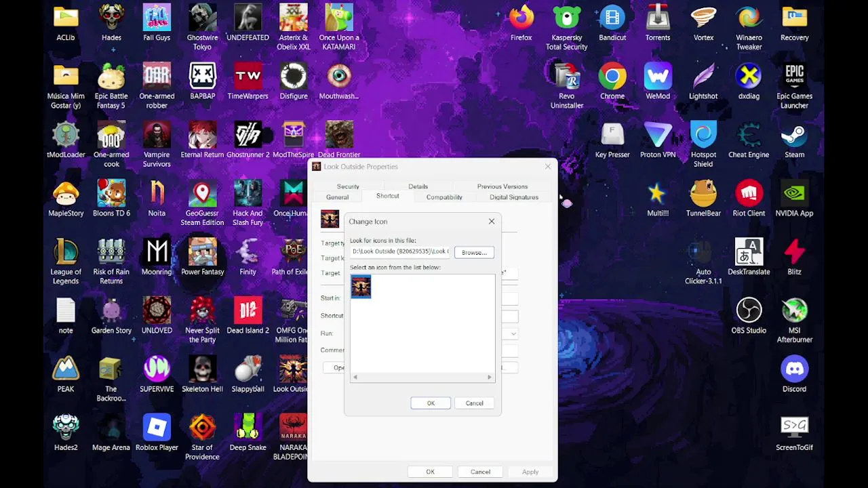The height and width of the screenshot is (488, 868).
Task: Launch Revo Uninstaller shortcut
Action: (x=567, y=86)
